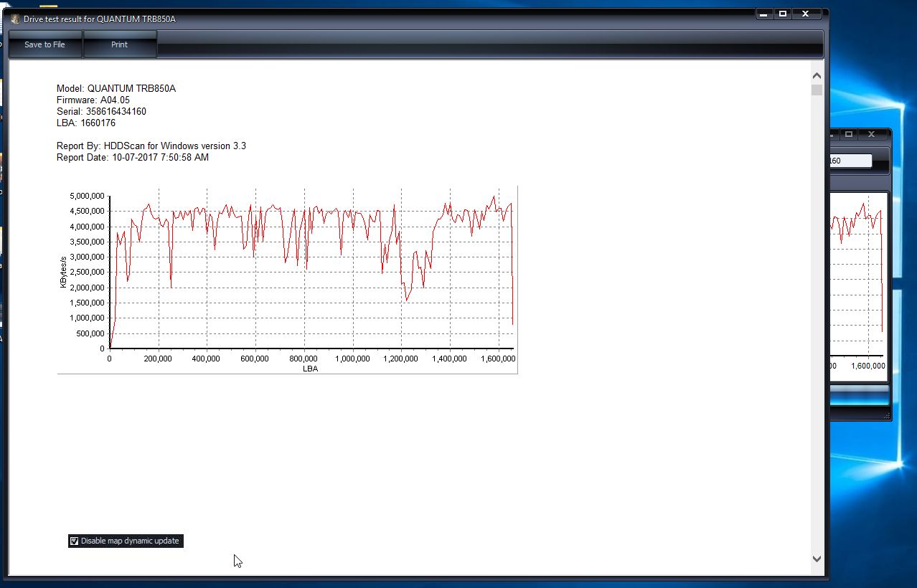Click the serial input field in background window
Screen dimensions: 917x588
tap(850, 161)
